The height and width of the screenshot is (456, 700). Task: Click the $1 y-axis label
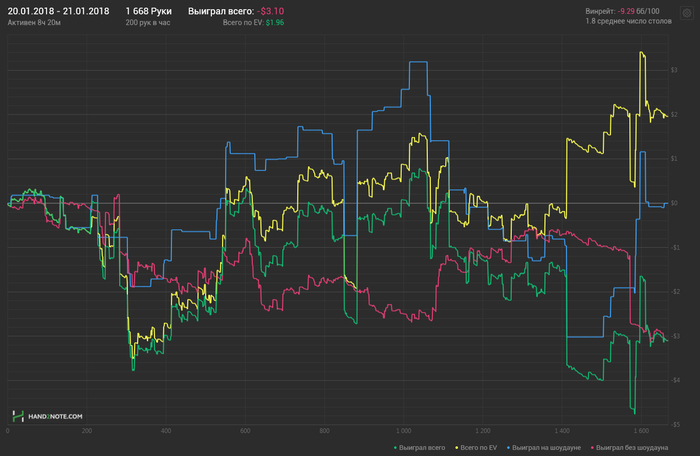pos(674,159)
